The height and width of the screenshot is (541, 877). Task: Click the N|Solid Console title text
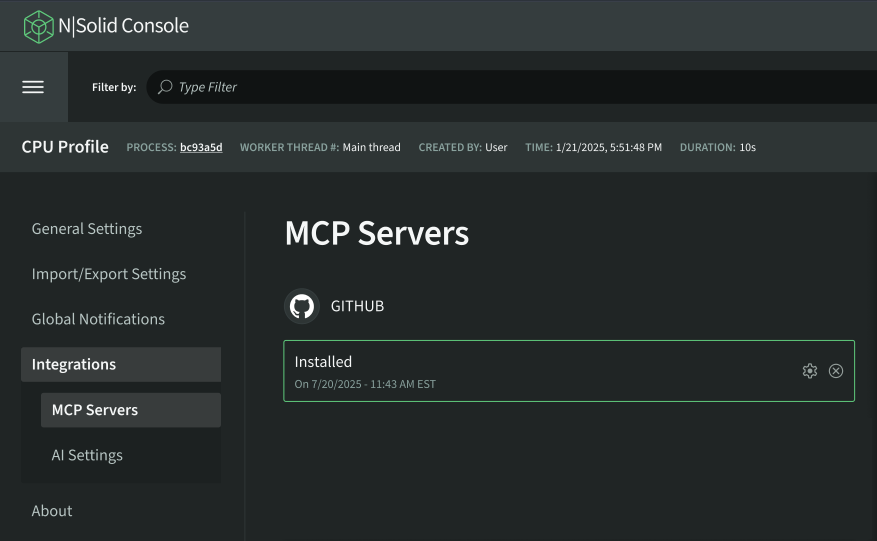123,26
